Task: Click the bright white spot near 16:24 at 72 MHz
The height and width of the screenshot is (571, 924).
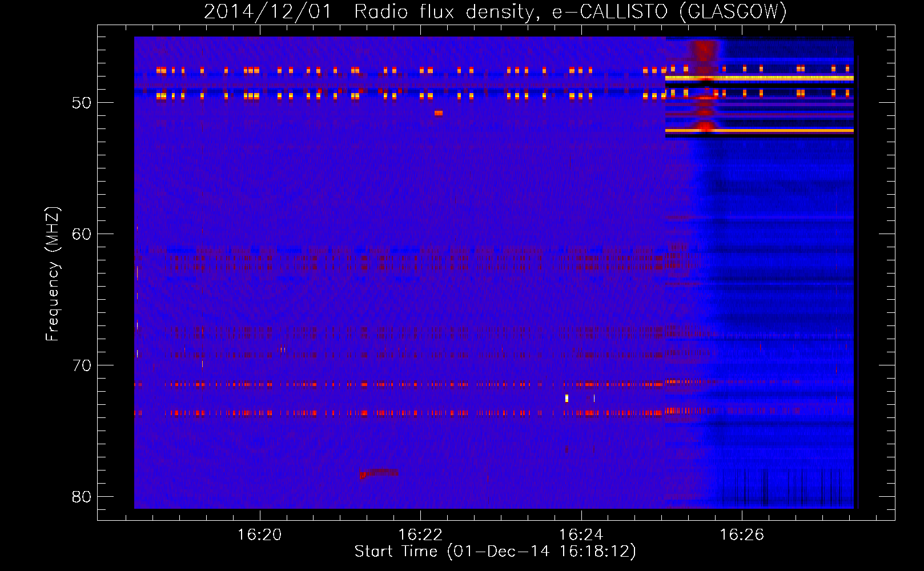Action: 567,398
